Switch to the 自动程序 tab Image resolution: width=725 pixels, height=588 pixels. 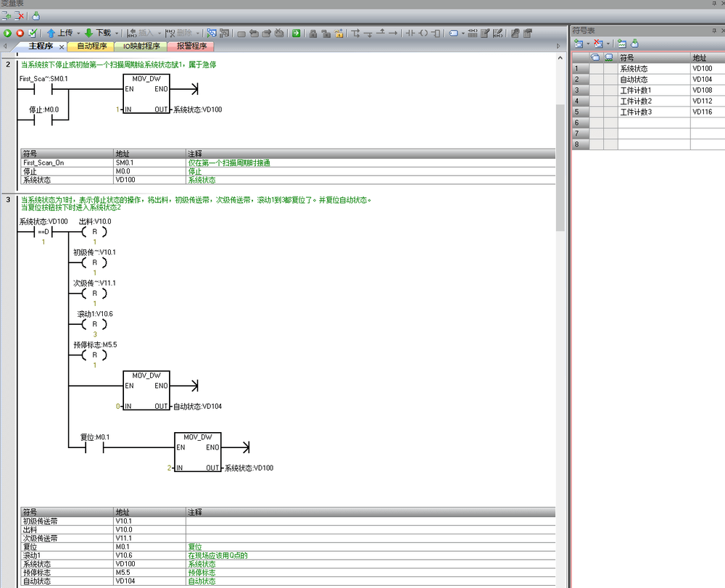[x=91, y=46]
